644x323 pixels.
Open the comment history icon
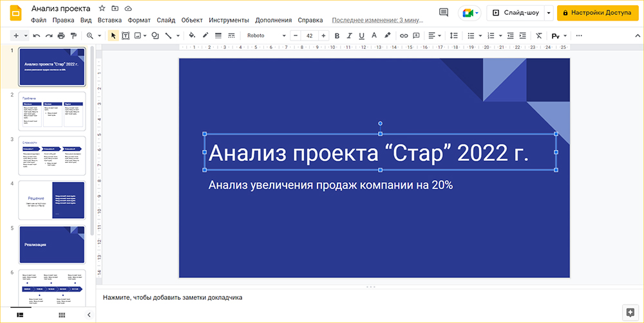point(444,12)
